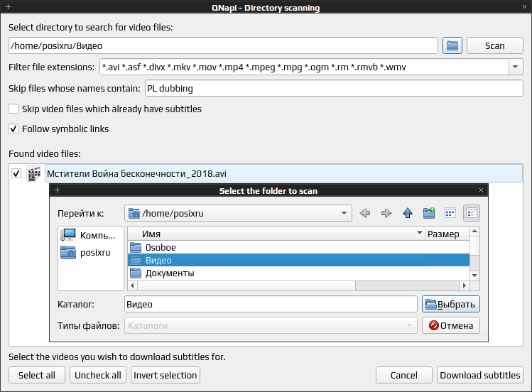
Task: Go forward with the right arrow icon
Action: pyautogui.click(x=386, y=213)
